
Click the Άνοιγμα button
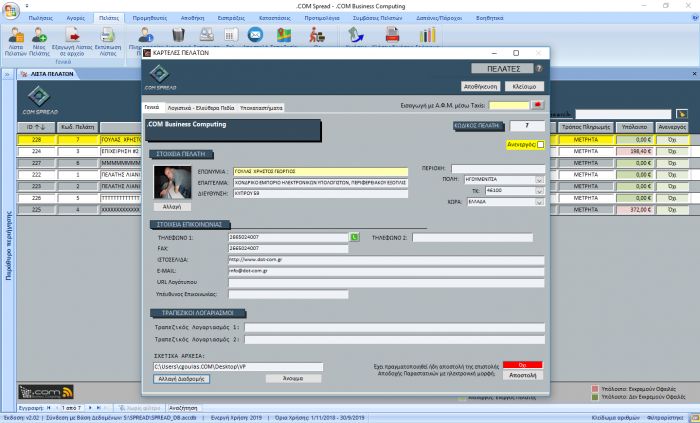point(293,378)
